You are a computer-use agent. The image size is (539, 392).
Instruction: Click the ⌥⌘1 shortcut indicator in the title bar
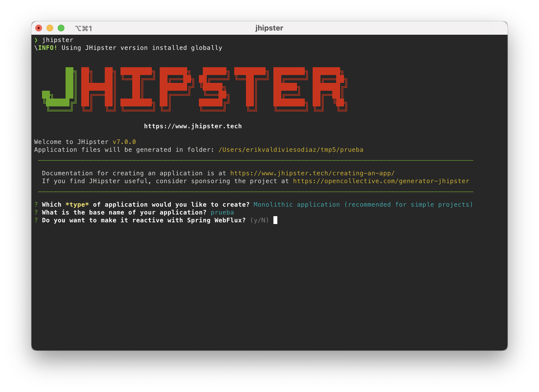tap(83, 28)
